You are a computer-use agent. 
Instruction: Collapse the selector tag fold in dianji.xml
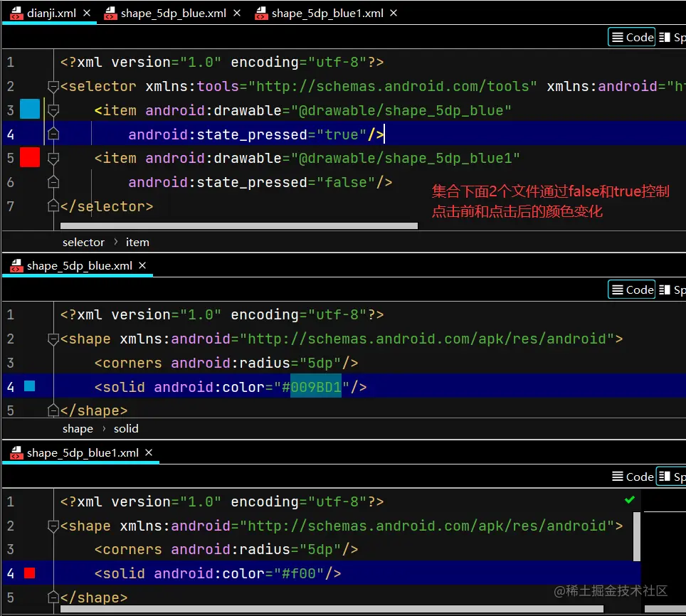click(x=53, y=87)
